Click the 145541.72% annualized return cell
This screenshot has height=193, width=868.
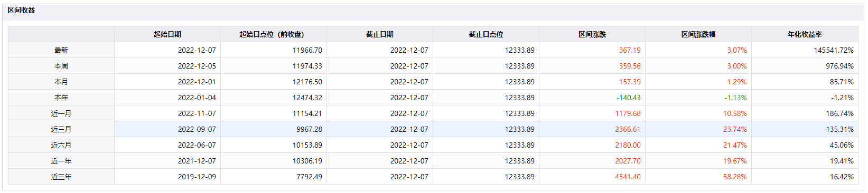(x=834, y=50)
